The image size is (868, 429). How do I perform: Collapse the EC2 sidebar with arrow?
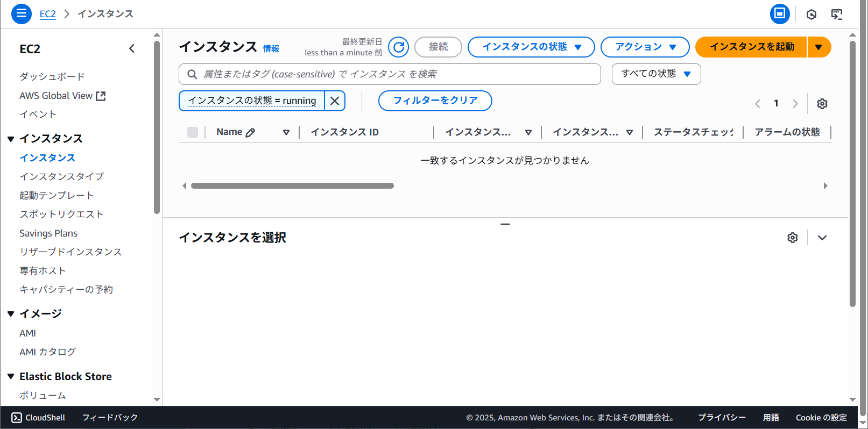pyautogui.click(x=132, y=49)
